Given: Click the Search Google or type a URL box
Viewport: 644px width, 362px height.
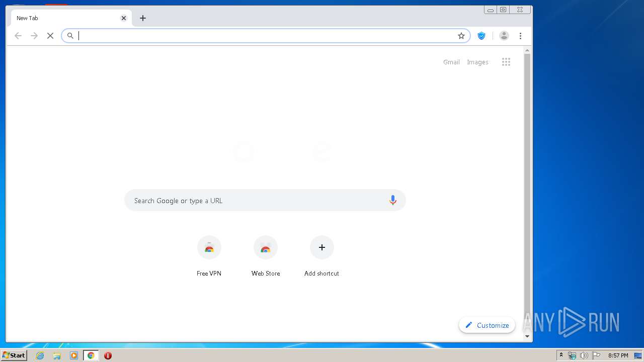Looking at the screenshot, I should pos(265,200).
